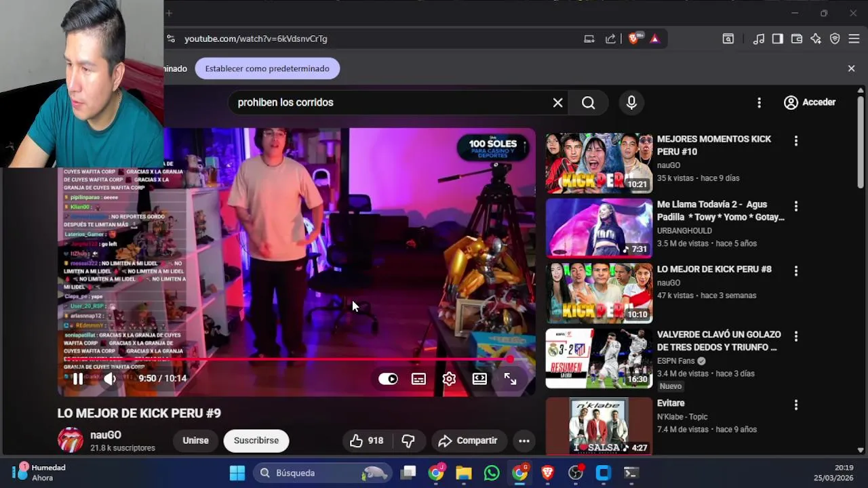This screenshot has width=868, height=488.
Task: Open options for Me Llama Todavía 2
Action: [796, 206]
